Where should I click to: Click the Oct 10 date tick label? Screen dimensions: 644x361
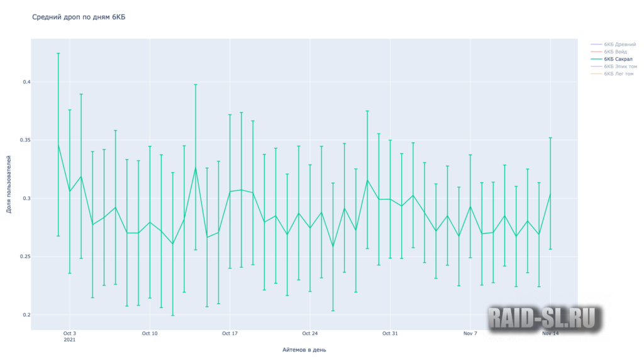tap(150, 333)
